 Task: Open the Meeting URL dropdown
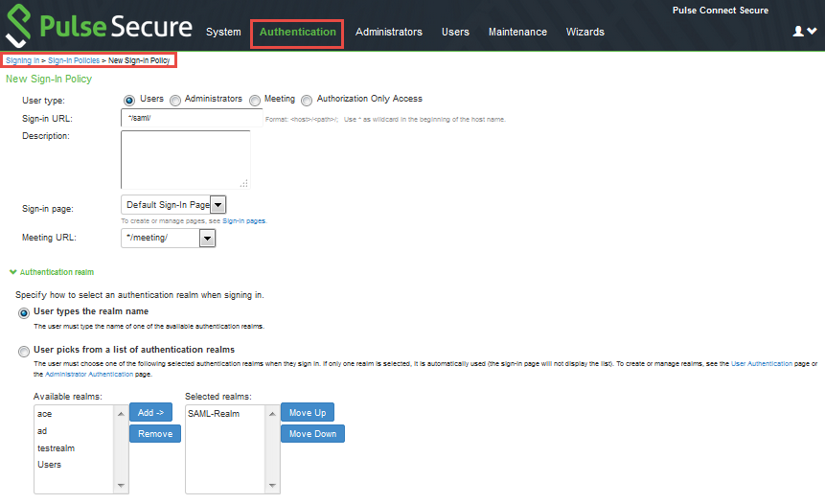pyautogui.click(x=169, y=238)
